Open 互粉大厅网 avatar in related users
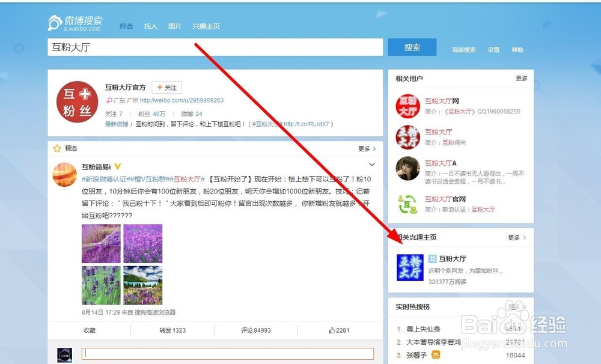This screenshot has height=364, width=601. 408,106
